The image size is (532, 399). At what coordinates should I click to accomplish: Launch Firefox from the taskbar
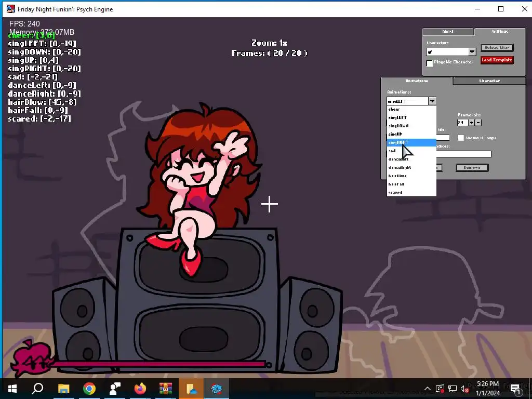click(140, 389)
